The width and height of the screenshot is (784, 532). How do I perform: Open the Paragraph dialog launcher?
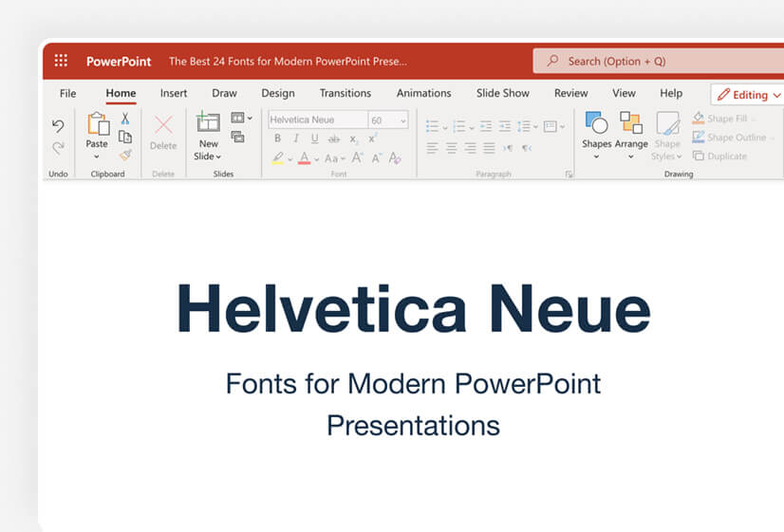coord(569,174)
